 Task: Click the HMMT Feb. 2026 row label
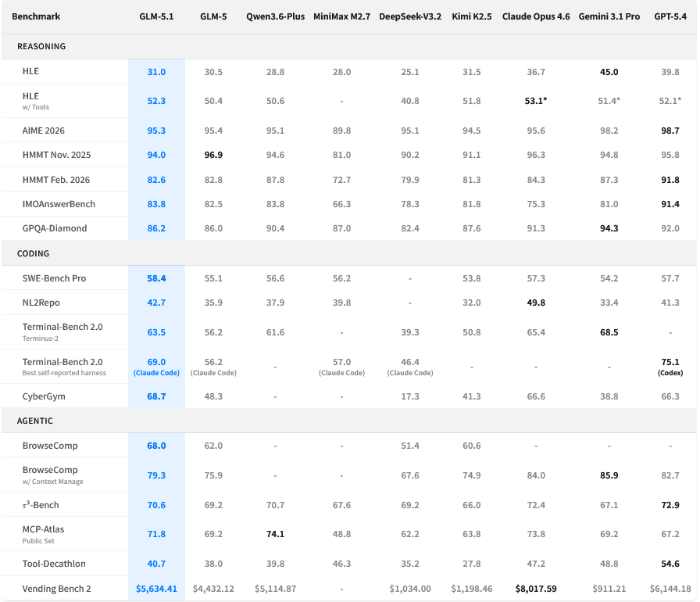click(x=56, y=180)
